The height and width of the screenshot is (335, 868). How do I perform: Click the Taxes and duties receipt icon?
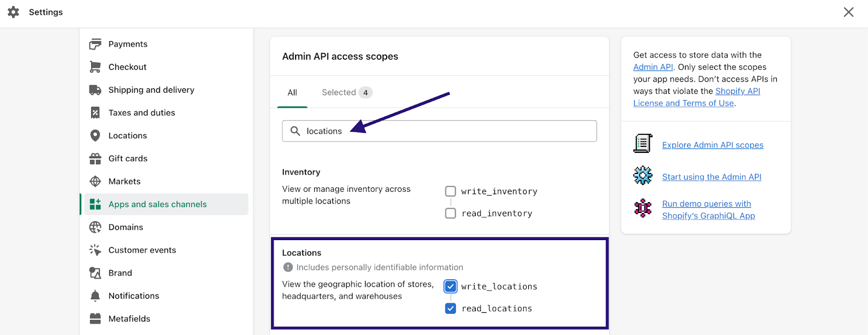pos(95,113)
